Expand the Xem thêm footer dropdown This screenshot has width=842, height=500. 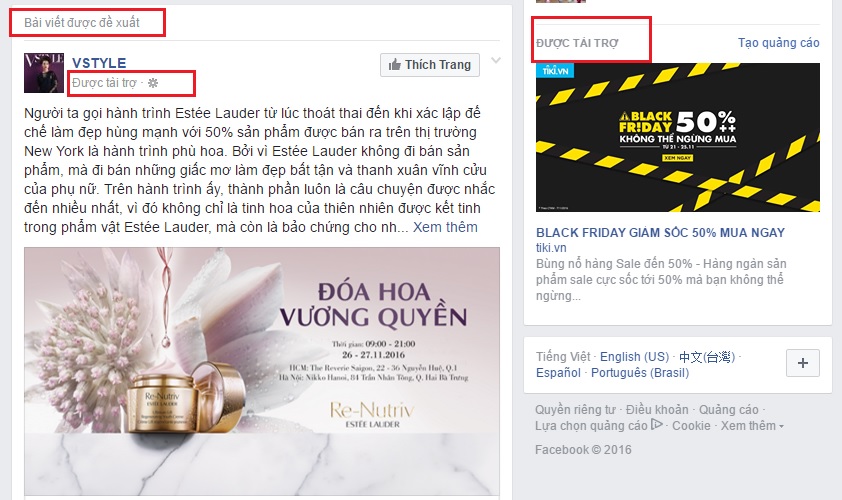752,426
